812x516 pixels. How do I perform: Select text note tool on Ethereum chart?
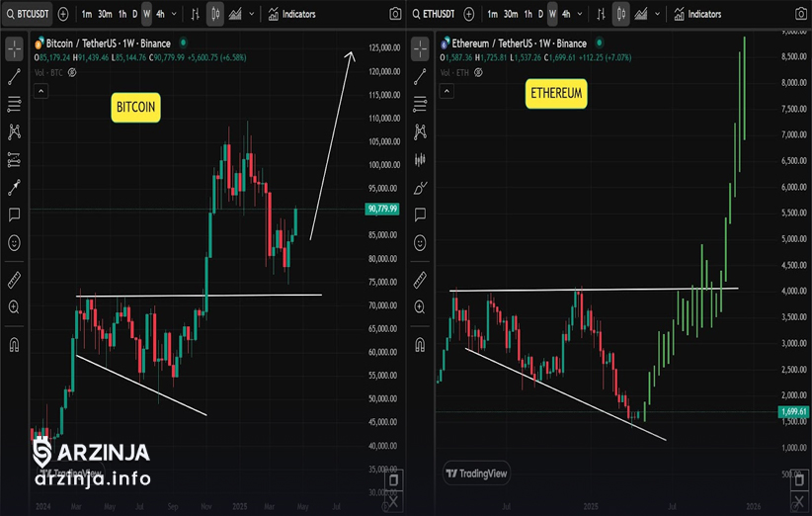click(x=420, y=215)
